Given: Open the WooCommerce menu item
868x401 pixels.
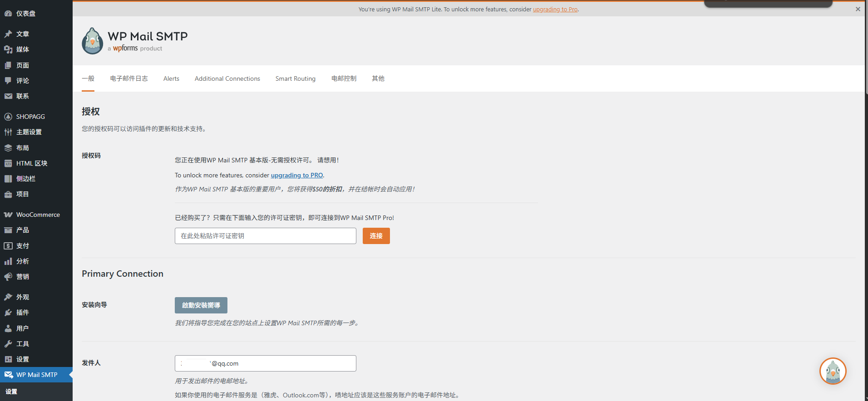Looking at the screenshot, I should coord(36,215).
